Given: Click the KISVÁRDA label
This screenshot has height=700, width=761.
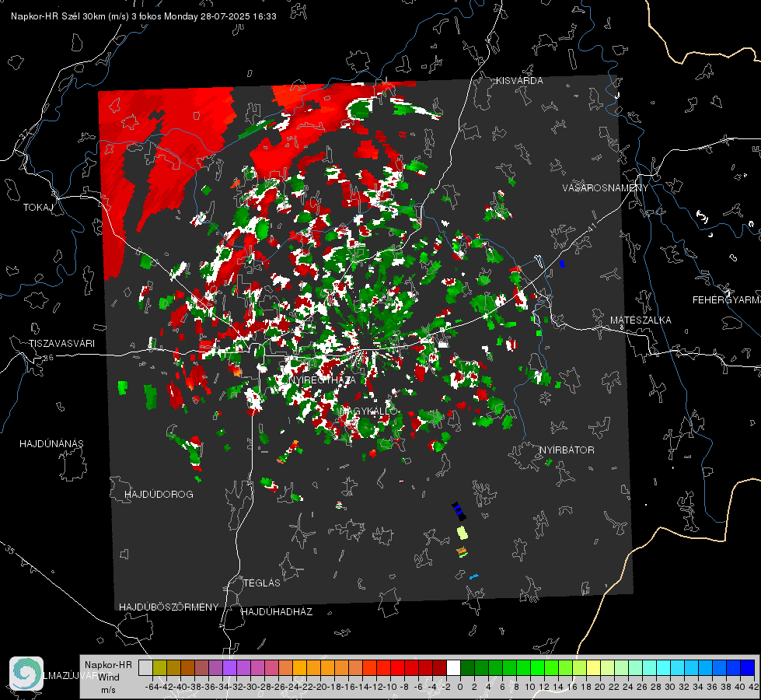Looking at the screenshot, I should tap(519, 81).
